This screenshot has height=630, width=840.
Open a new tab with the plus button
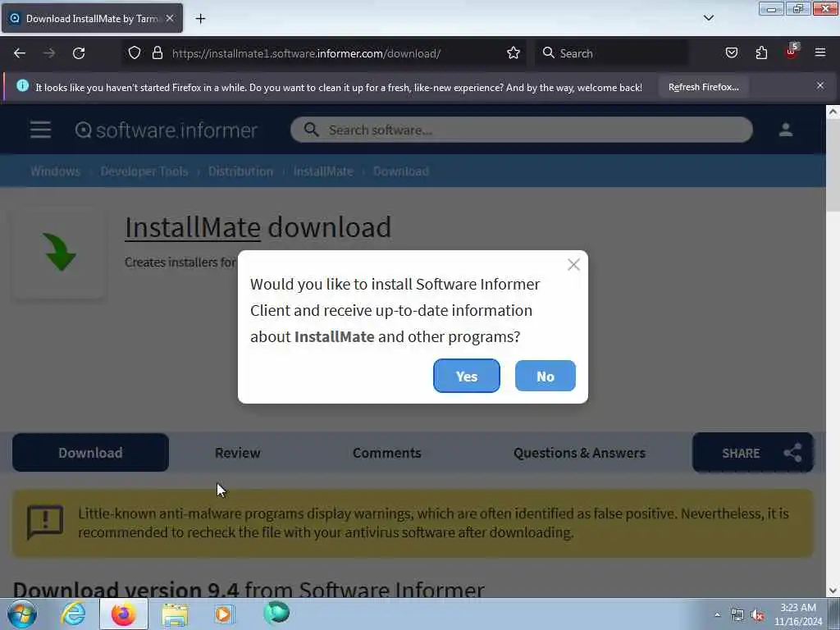pyautogui.click(x=200, y=19)
